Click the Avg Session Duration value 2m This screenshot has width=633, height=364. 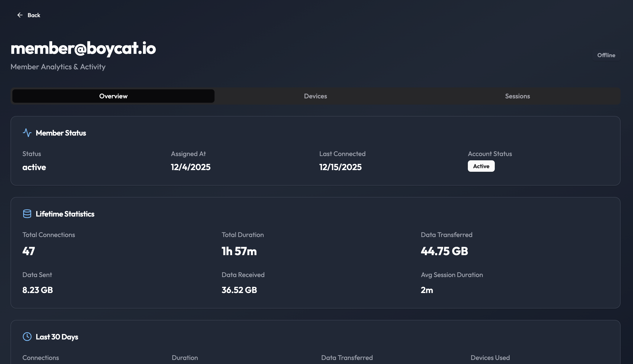pos(427,290)
